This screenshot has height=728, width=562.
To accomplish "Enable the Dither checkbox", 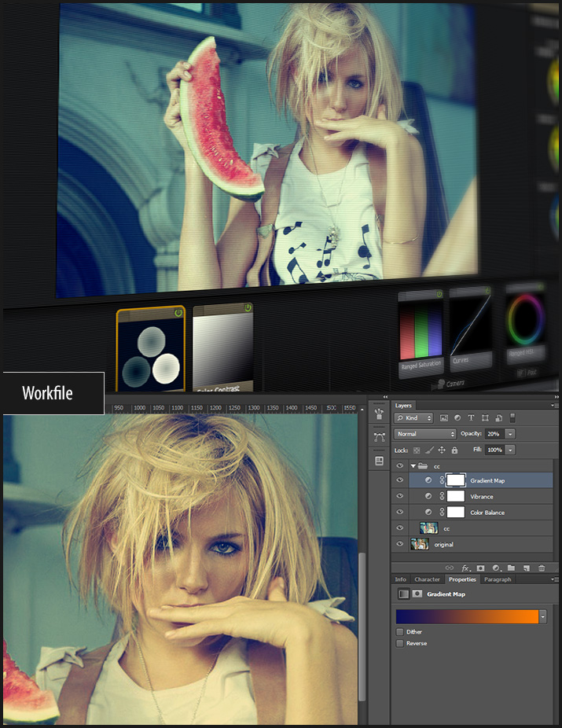I will tap(400, 631).
